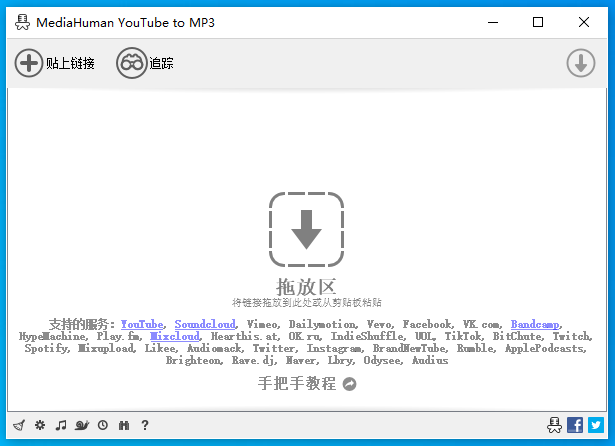Open the Twitter page icon
Image resolution: width=615 pixels, height=446 pixels.
tap(596, 425)
